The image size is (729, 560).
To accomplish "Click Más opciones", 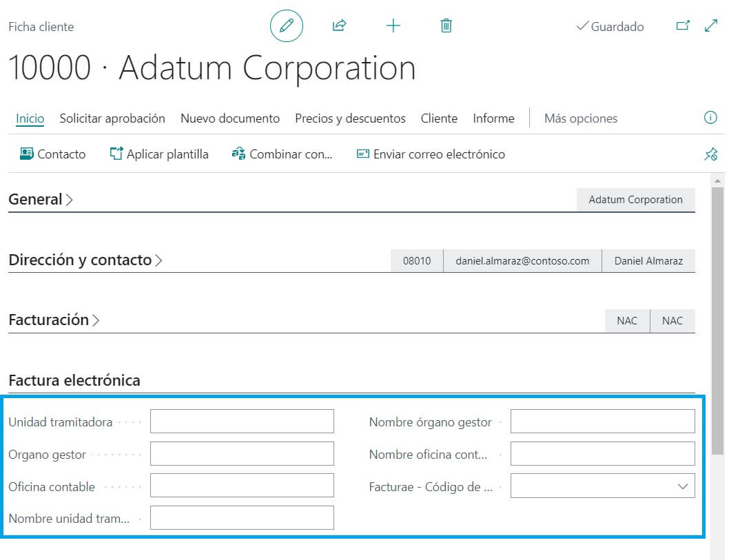I will click(581, 118).
